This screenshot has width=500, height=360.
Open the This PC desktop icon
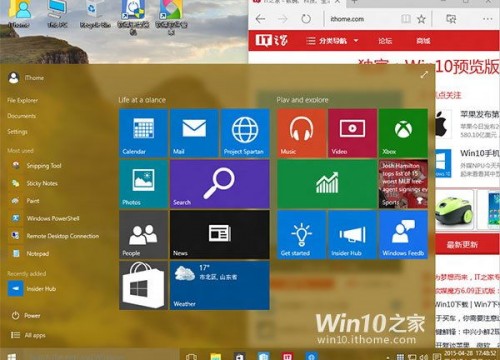coord(57,13)
